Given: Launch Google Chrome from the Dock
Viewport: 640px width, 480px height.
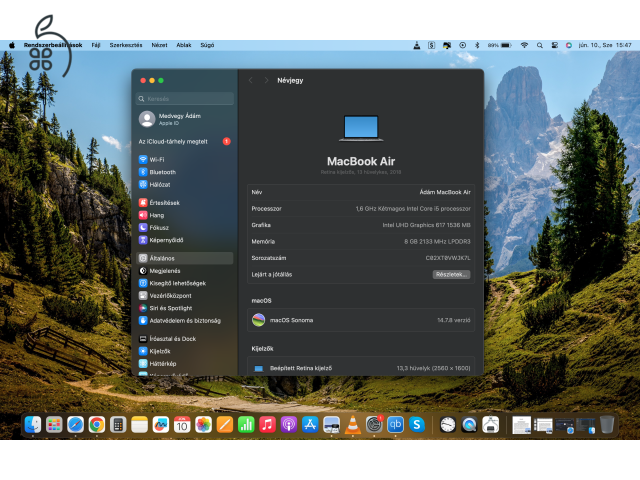Looking at the screenshot, I should point(97,425).
